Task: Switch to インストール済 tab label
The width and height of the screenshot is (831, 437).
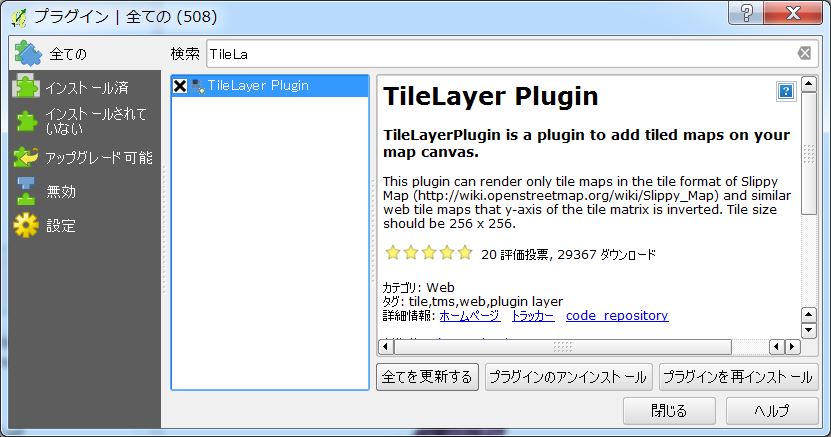Action: 87,87
